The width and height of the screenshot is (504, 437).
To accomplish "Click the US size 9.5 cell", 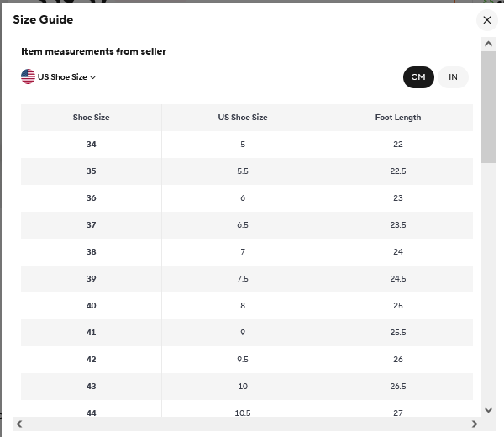I will [x=243, y=360].
